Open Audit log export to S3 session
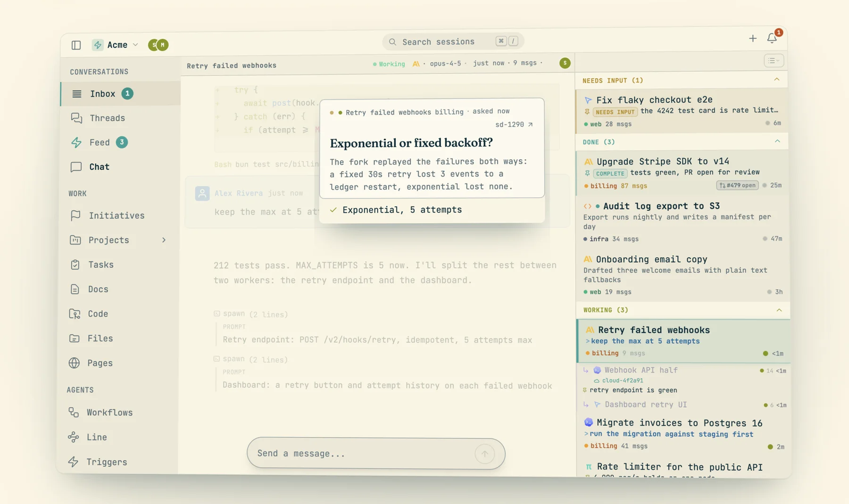The height and width of the screenshot is (504, 849). click(x=683, y=222)
